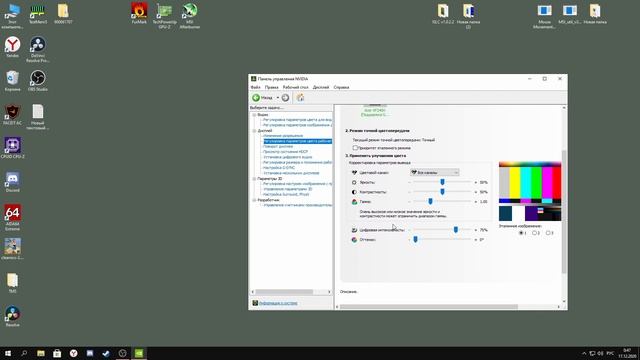Select reference image radio button 2

(x=534, y=233)
